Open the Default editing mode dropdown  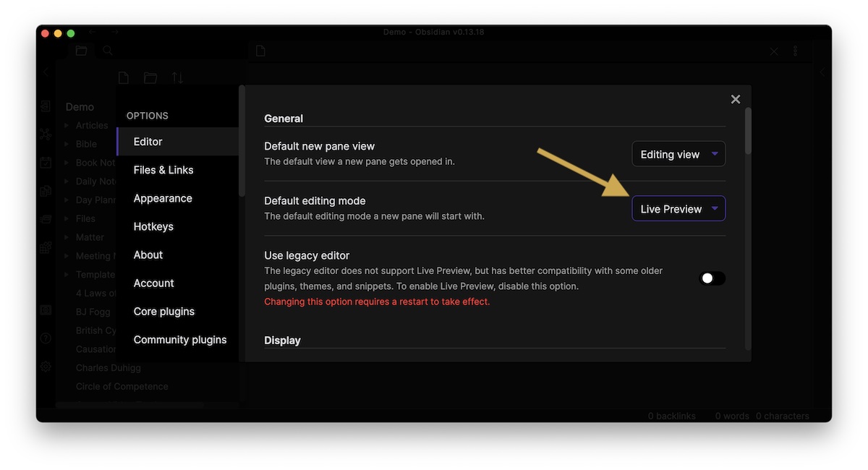(x=678, y=209)
